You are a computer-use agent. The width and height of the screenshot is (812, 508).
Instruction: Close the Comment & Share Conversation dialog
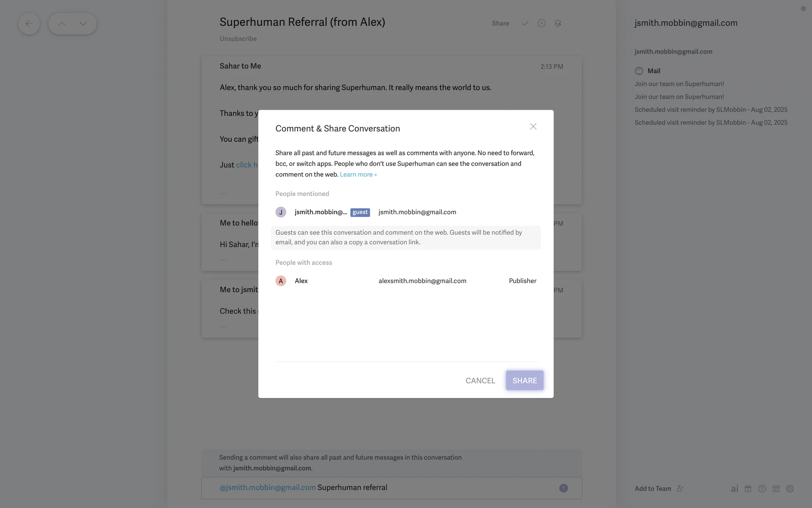tap(533, 127)
